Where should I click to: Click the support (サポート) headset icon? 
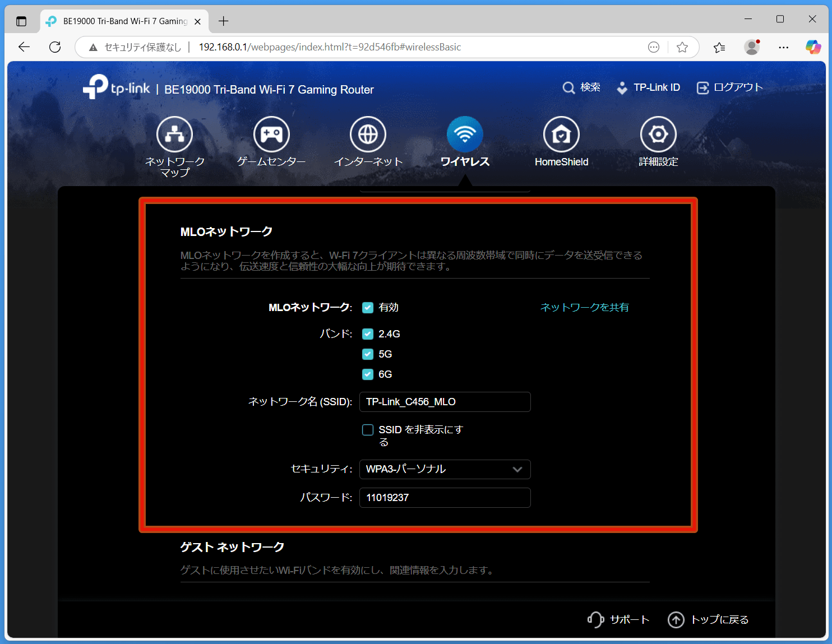(595, 619)
